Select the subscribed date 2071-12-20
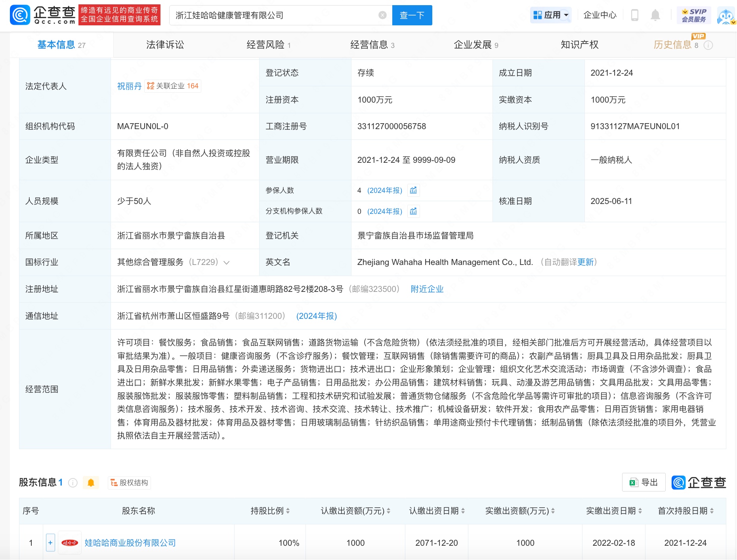Viewport: 737px width, 560px height. (437, 543)
